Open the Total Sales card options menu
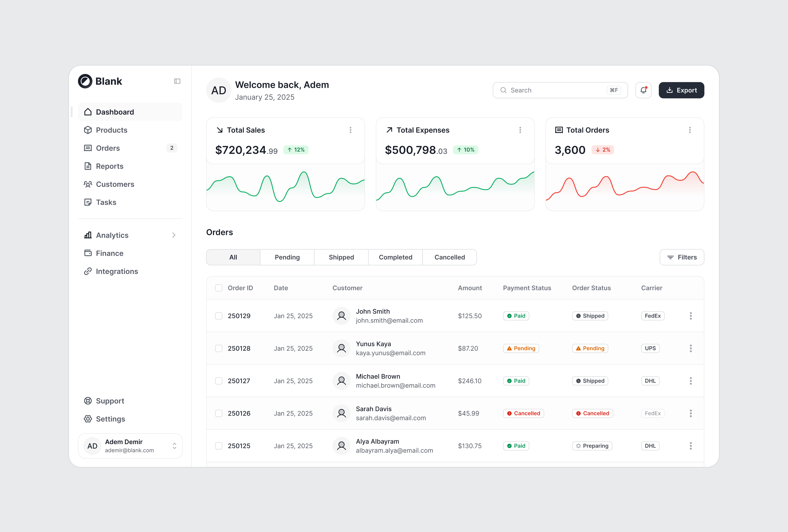The image size is (788, 532). click(351, 130)
